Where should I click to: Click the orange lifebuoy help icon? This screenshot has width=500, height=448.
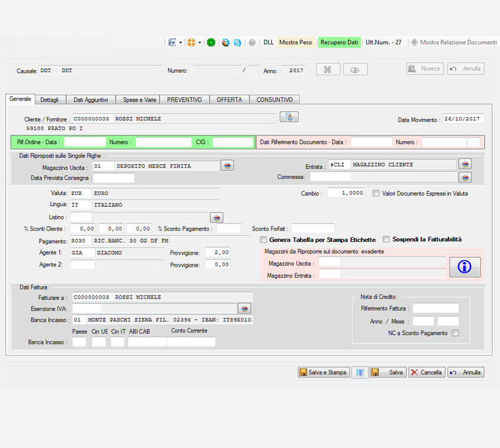coord(191,42)
